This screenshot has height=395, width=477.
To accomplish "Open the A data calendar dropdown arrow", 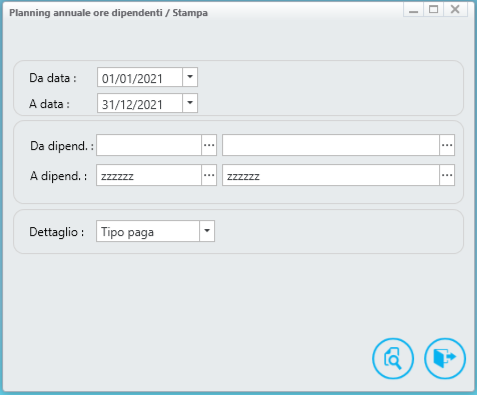I will pyautogui.click(x=190, y=103).
